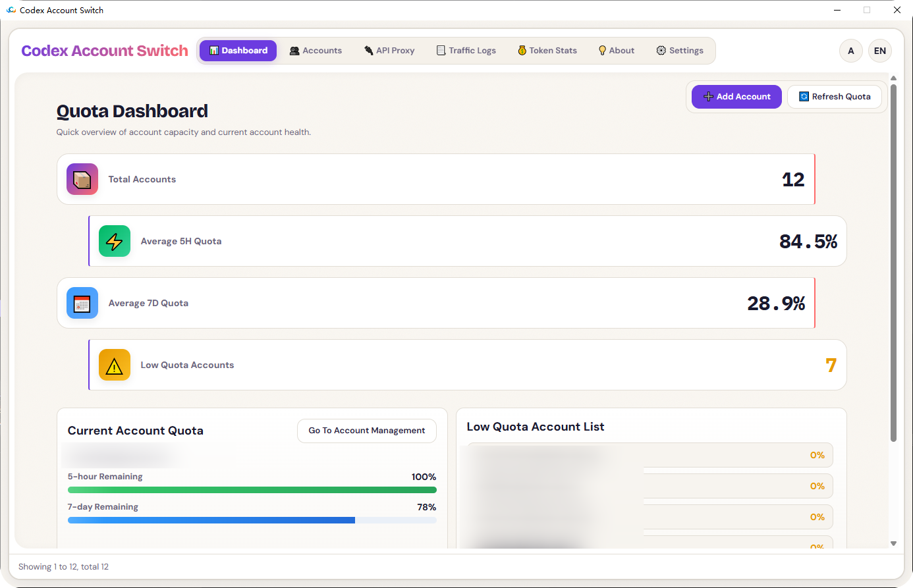Open the A avatar profile control
This screenshot has width=913, height=588.
[x=850, y=50]
